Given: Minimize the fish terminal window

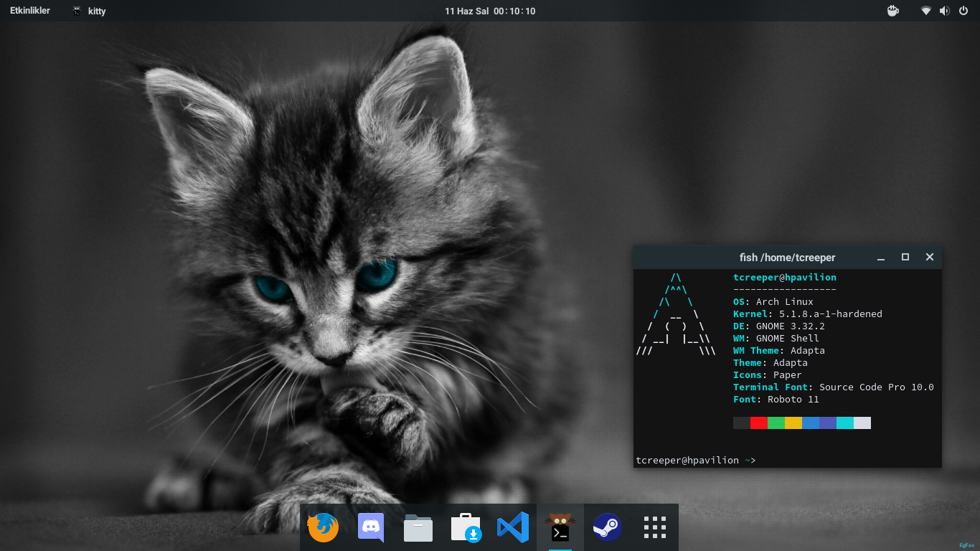Looking at the screenshot, I should pos(881,258).
